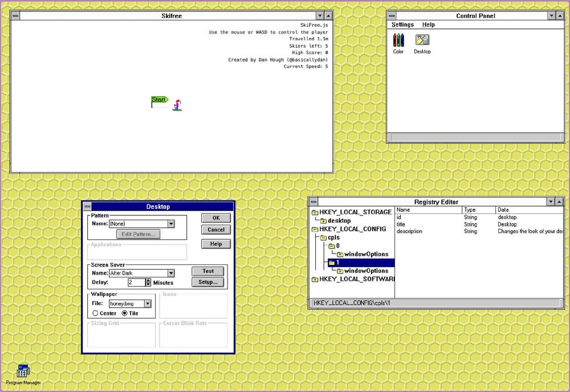This screenshot has height=392, width=570.
Task: Open the Settings menu in Control Panel
Action: tap(402, 24)
